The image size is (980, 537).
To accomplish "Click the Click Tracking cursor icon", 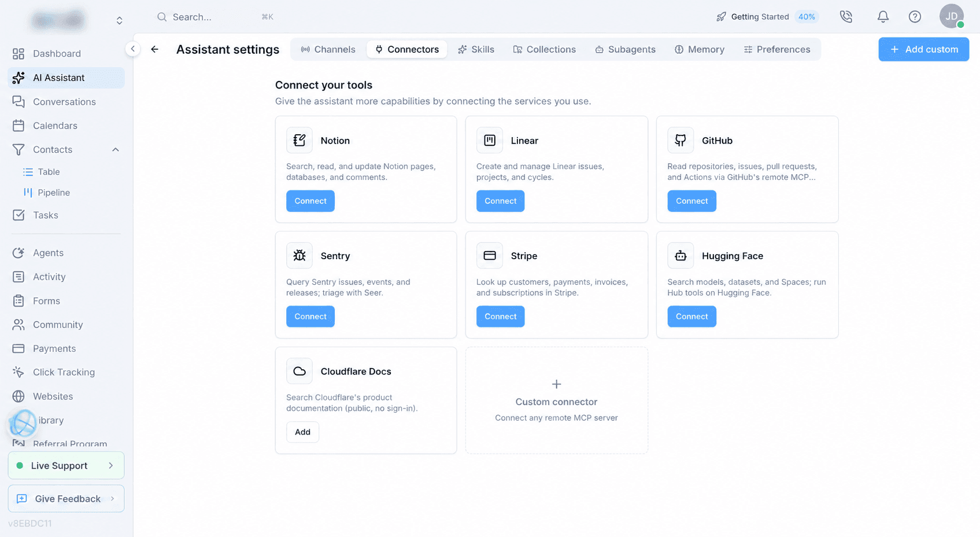I will coord(19,372).
